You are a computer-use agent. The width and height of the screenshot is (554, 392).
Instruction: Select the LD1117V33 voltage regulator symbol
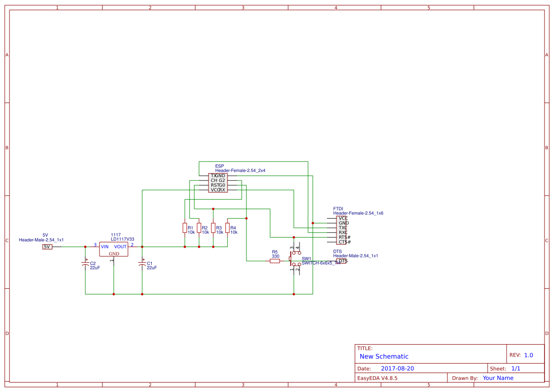[x=114, y=248]
